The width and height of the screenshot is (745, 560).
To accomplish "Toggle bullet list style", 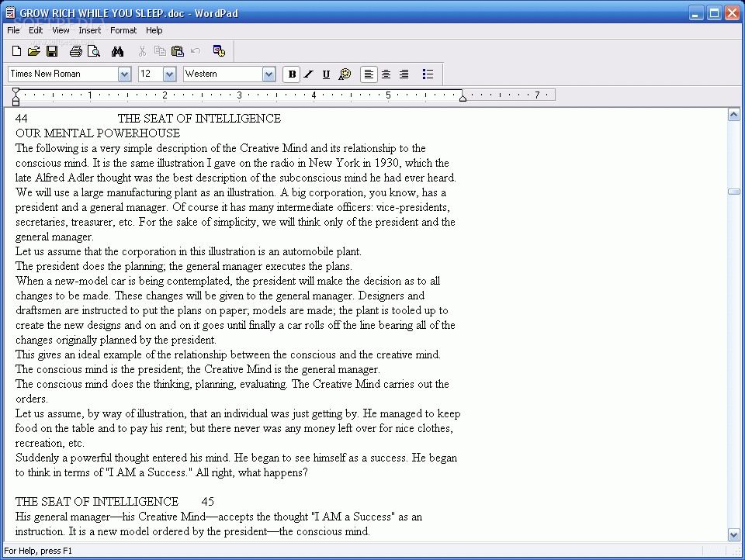I will [x=428, y=74].
